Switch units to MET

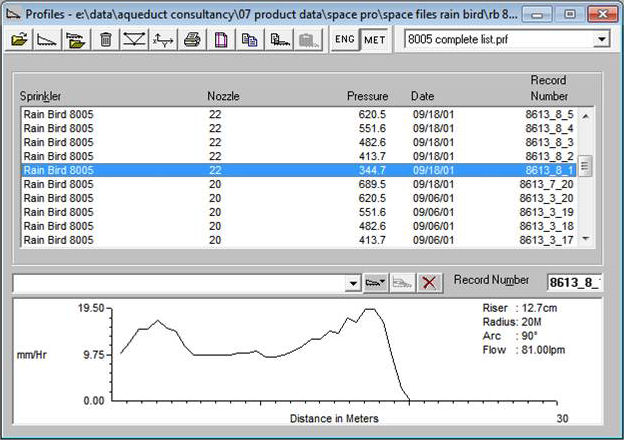(374, 39)
